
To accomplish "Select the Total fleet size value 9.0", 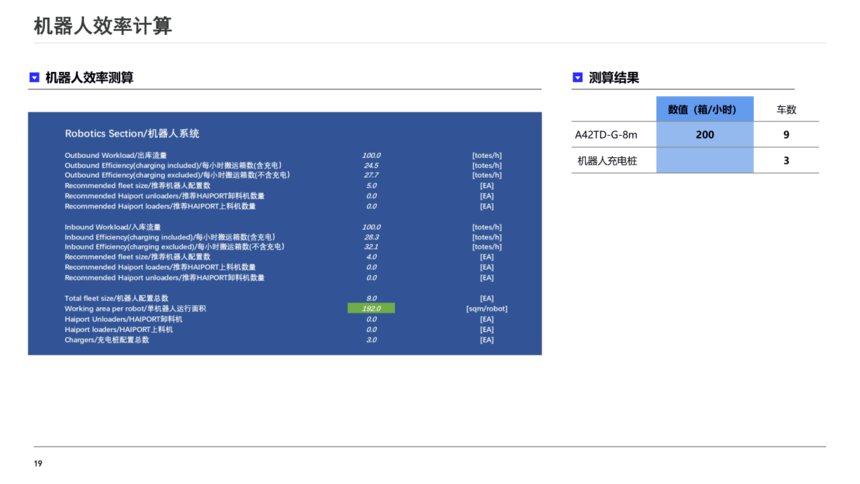I will coord(371,299).
